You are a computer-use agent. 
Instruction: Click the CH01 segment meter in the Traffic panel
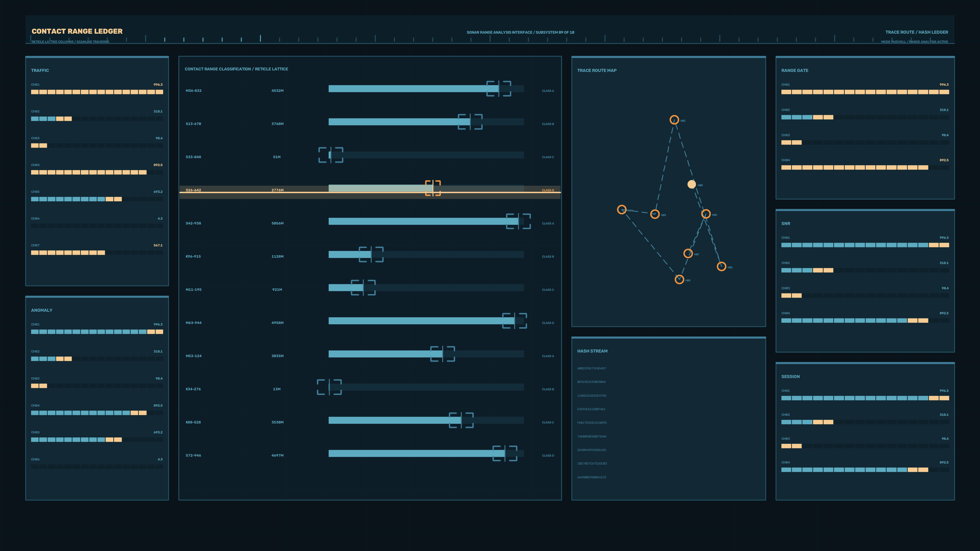97,92
